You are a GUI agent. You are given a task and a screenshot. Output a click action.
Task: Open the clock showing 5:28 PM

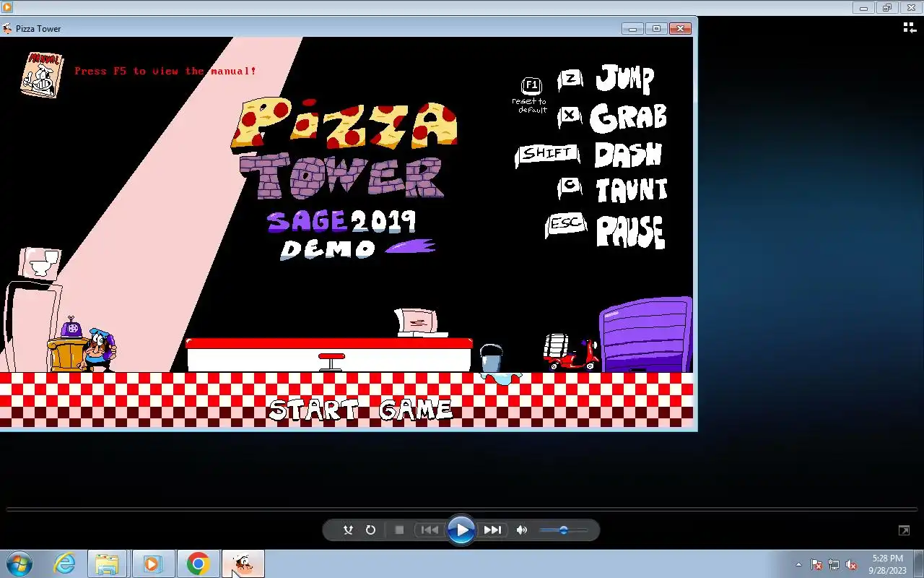[x=887, y=564]
